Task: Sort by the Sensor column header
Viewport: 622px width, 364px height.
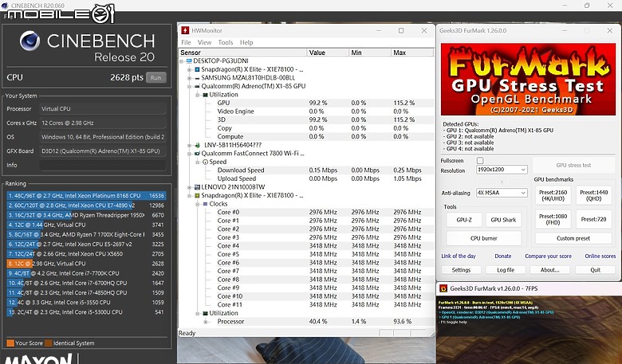Action: (242, 53)
